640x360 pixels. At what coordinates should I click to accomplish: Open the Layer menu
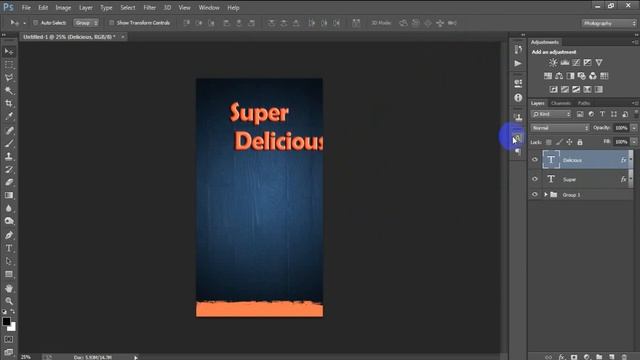[86, 7]
